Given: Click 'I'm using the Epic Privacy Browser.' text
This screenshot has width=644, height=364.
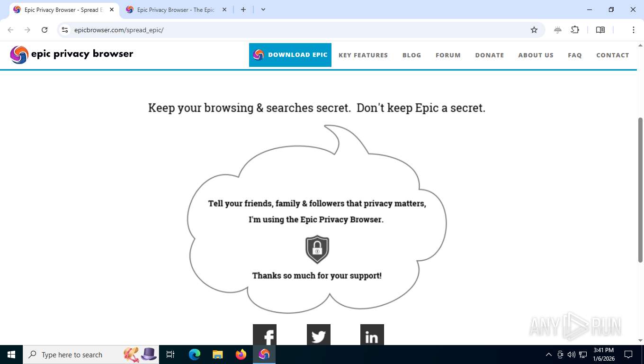Looking at the screenshot, I should click(316, 219).
